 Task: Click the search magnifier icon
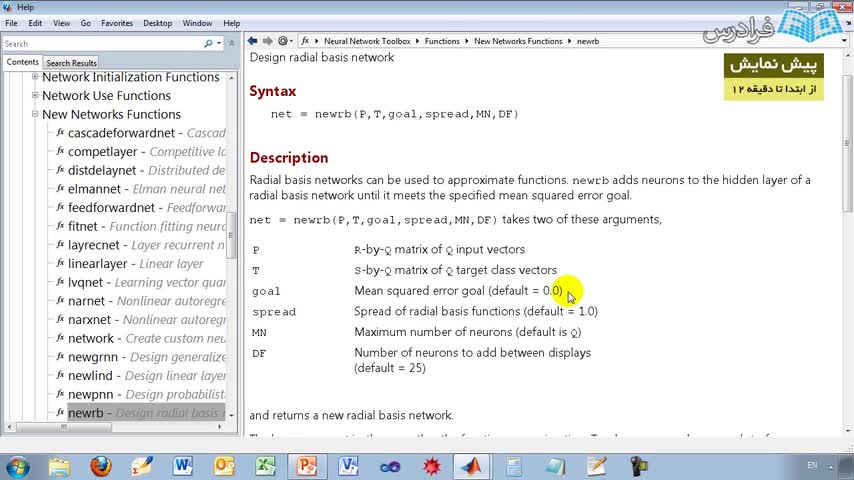coord(208,44)
